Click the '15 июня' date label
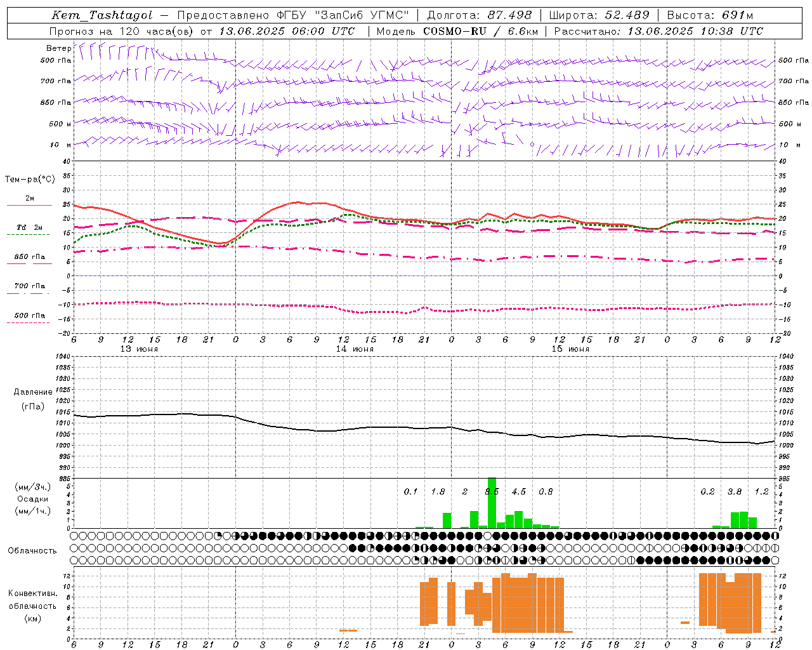Viewport: 812px width, 650px height. 570,349
